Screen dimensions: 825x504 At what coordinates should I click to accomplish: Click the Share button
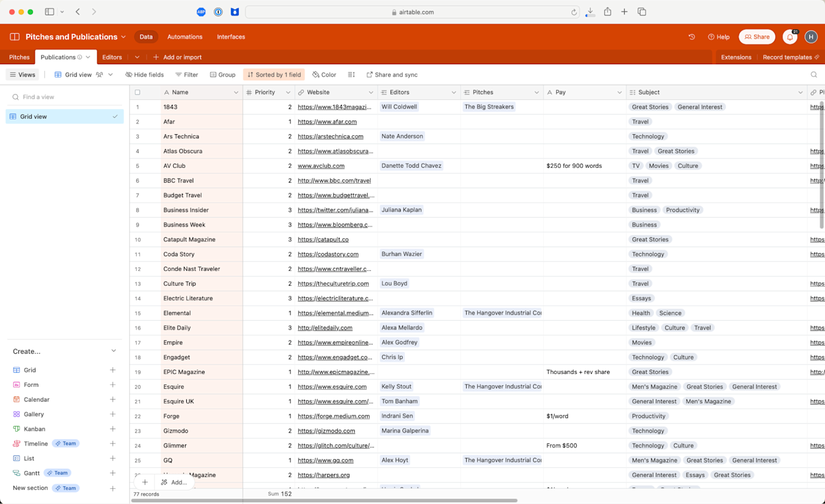tap(757, 37)
